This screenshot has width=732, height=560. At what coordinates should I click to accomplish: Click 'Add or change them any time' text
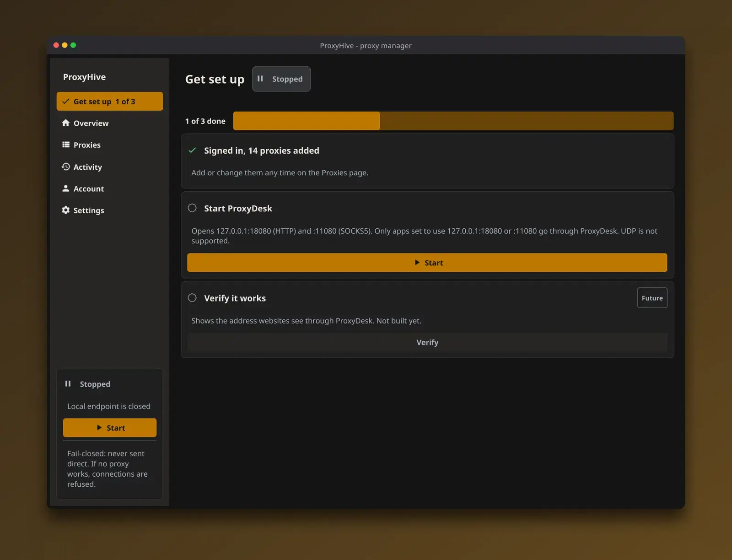point(280,172)
